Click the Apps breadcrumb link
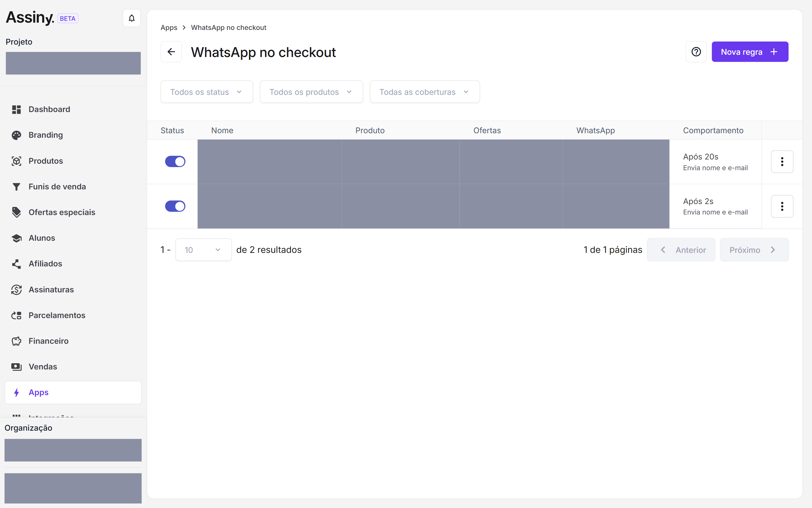This screenshot has height=508, width=812. (x=169, y=28)
